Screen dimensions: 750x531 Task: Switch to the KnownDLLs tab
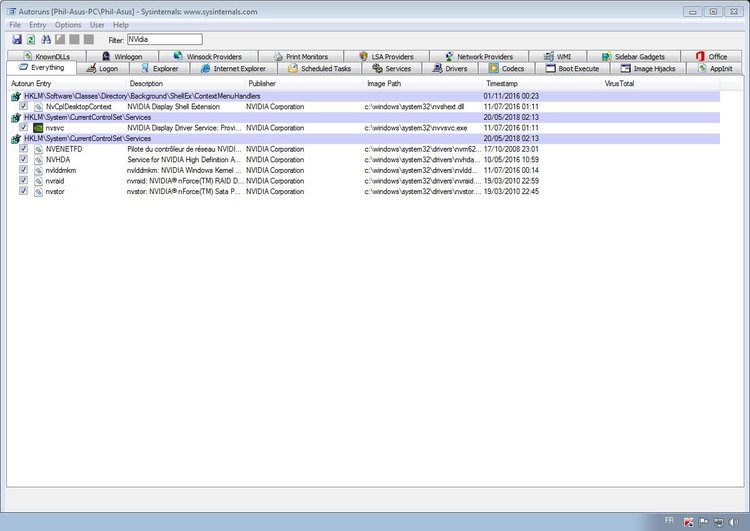click(47, 56)
